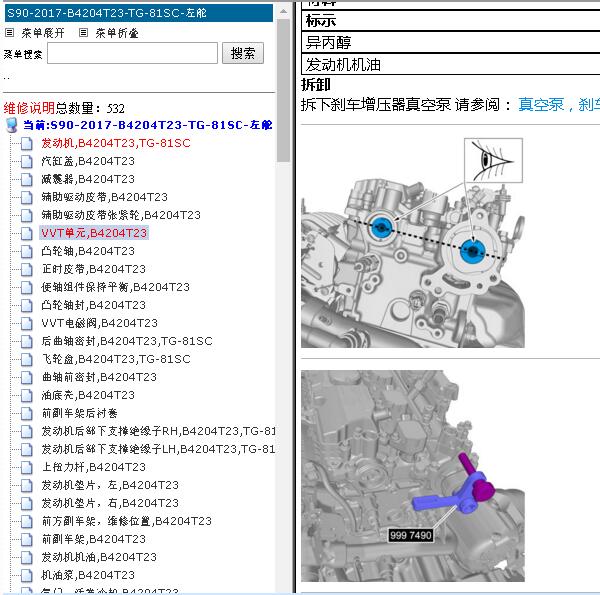Open 辅助驱动皮带张紧轮,B4204T23 entry

click(x=121, y=215)
